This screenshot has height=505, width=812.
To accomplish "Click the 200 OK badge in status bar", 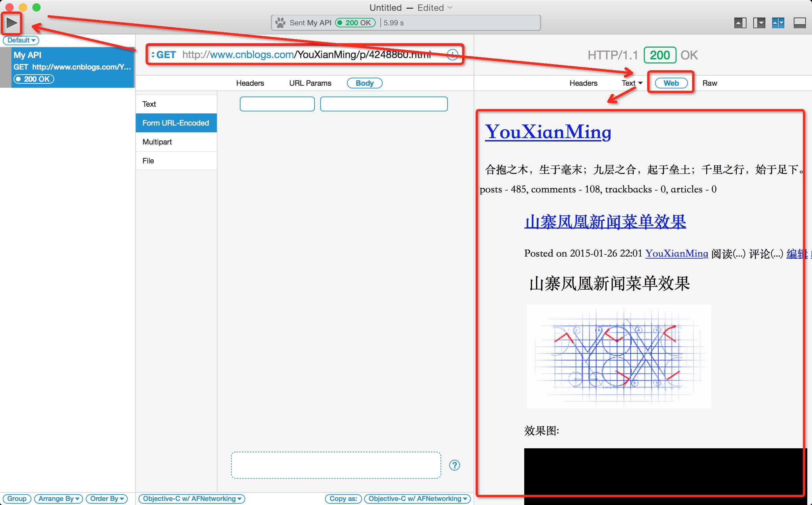I will click(355, 23).
